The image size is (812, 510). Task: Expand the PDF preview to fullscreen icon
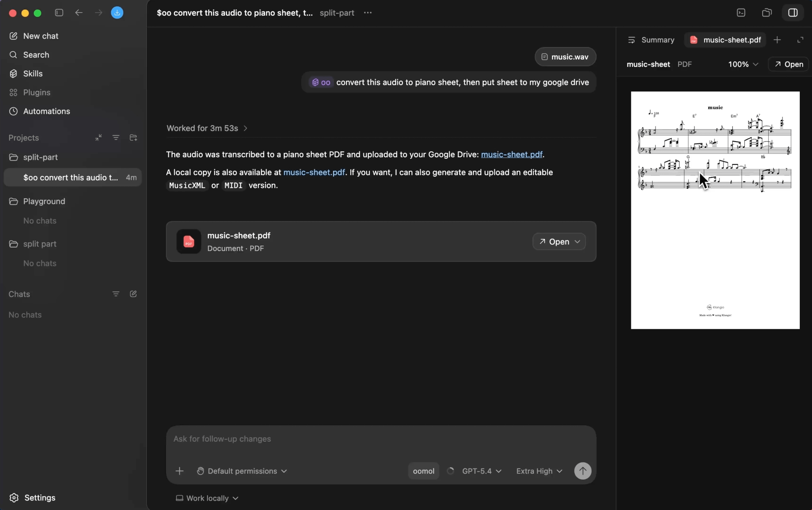[x=801, y=40]
